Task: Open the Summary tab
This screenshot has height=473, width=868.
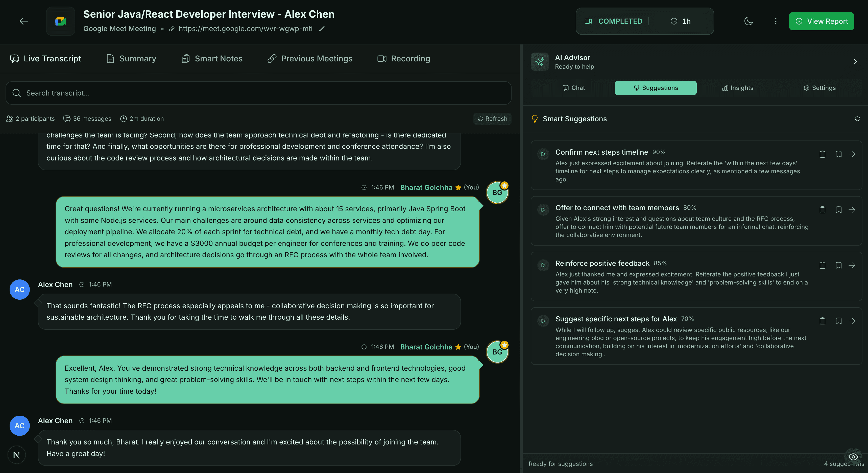Action: [131, 59]
